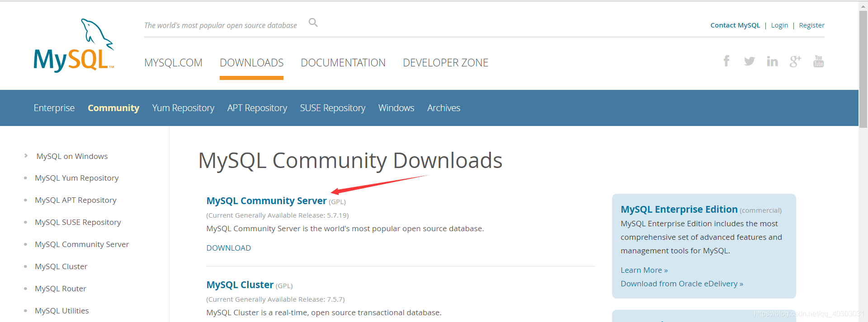Viewport: 868px width, 322px height.
Task: Click the vertical page scrollbar thumb
Action: 863,69
